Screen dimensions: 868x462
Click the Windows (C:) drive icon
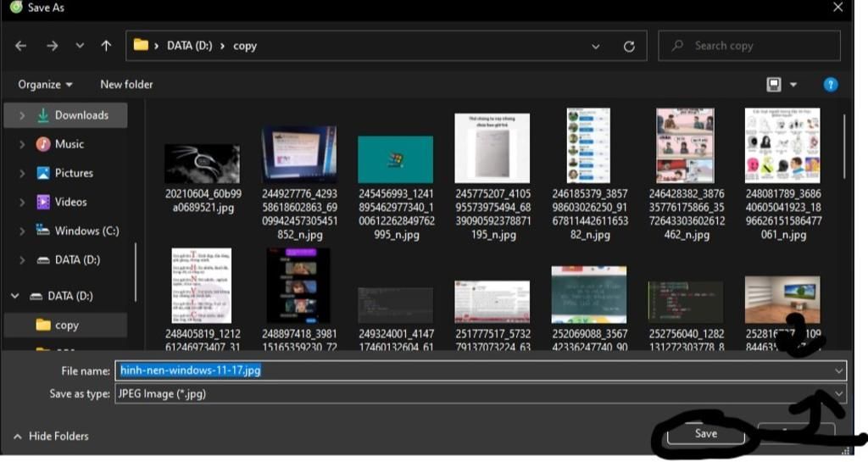(42, 230)
